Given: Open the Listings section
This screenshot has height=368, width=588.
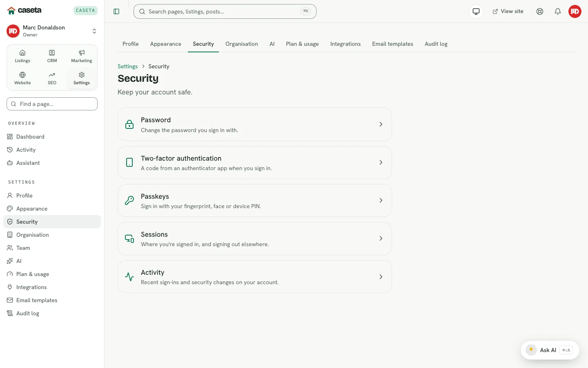Looking at the screenshot, I should pos(22,56).
